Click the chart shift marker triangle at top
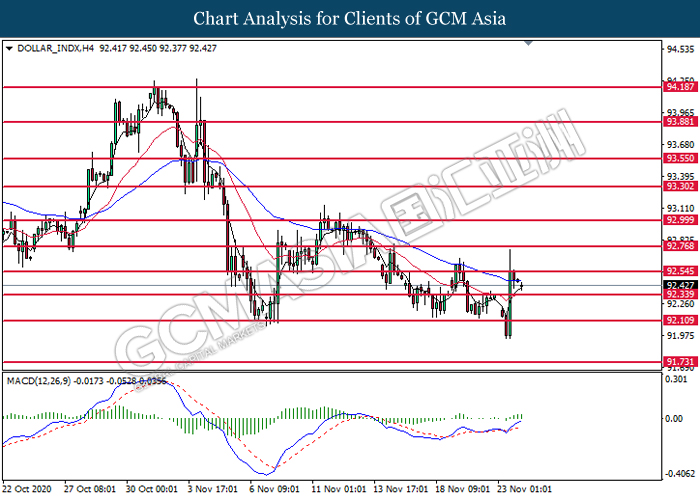Image resolution: width=700 pixels, height=500 pixels. [x=529, y=43]
